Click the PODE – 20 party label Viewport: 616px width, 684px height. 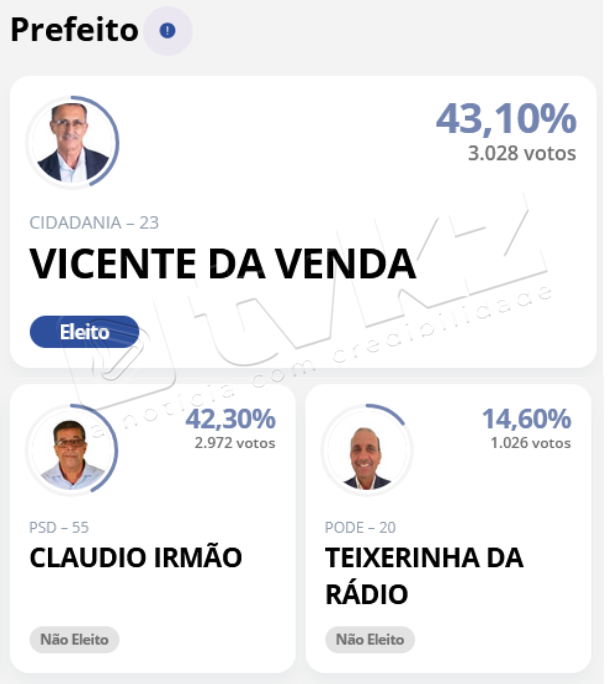360,527
